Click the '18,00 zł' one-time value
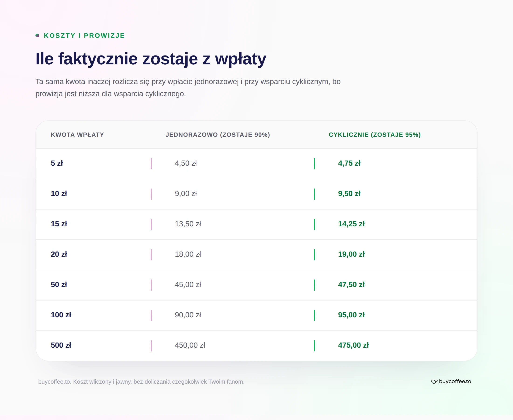 (188, 254)
